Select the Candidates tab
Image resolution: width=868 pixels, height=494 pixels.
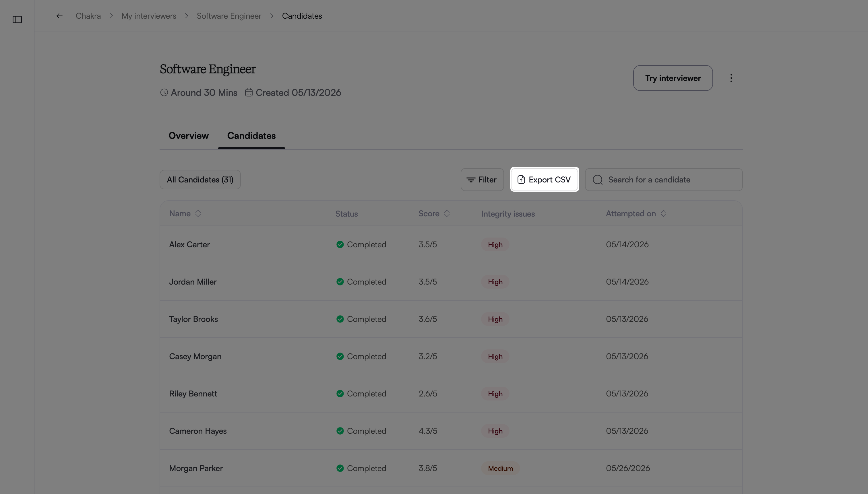pos(251,136)
